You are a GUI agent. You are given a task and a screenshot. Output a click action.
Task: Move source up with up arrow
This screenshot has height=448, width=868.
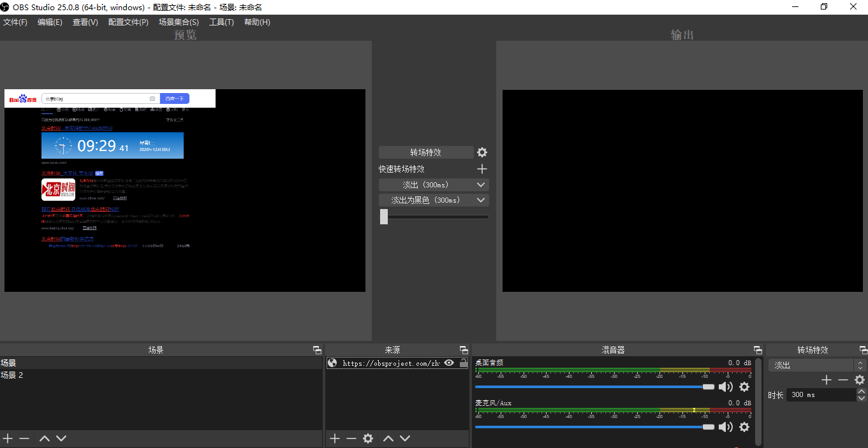pos(388,438)
